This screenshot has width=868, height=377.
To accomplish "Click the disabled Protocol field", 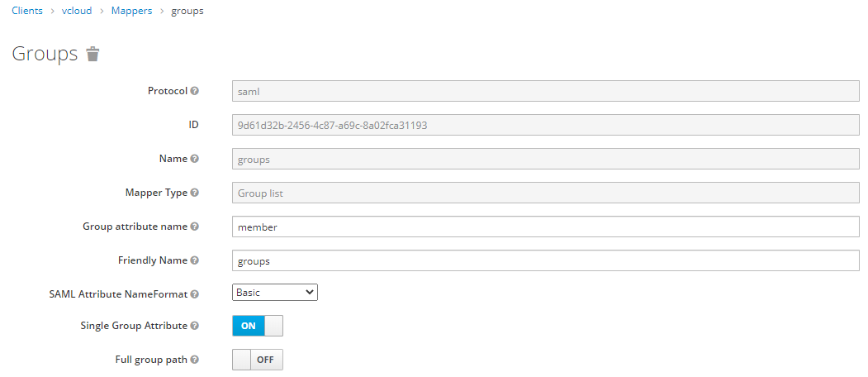I will [x=546, y=91].
